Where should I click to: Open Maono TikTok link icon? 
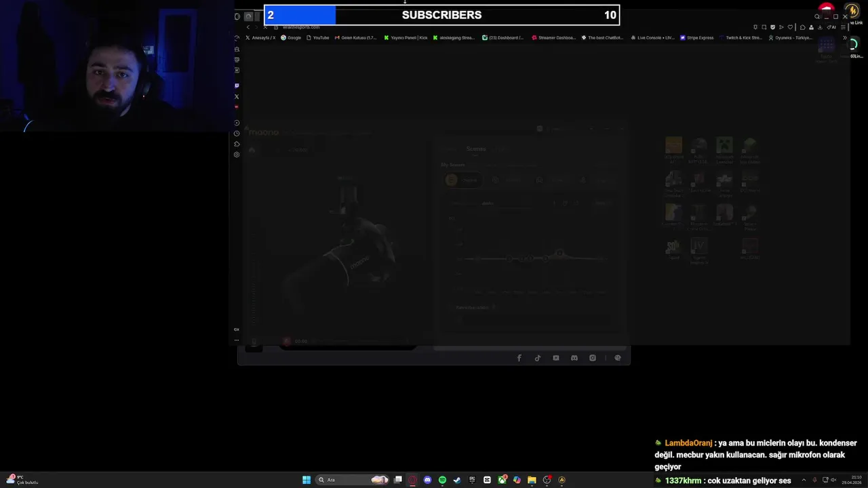538,358
